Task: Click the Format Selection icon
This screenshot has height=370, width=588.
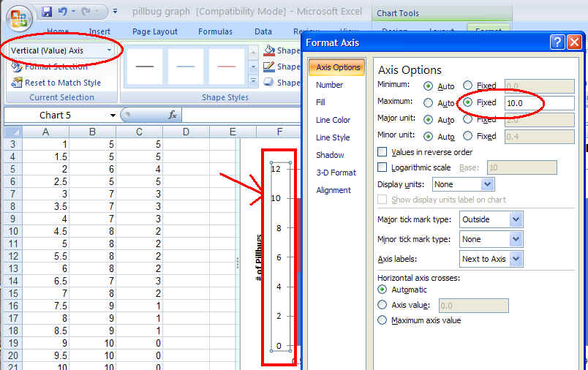Action: pyautogui.click(x=17, y=67)
